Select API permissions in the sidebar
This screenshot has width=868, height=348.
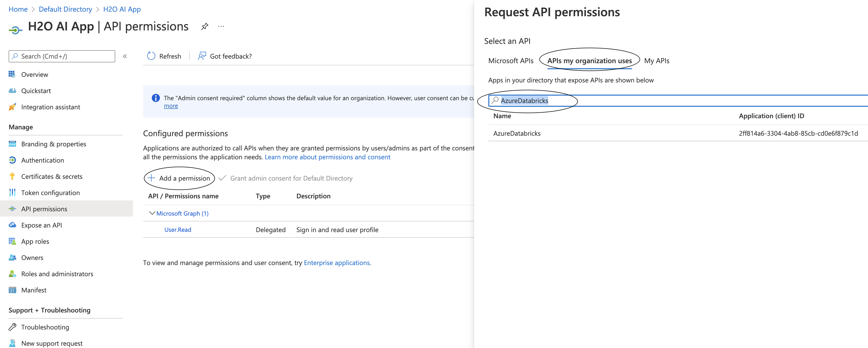tap(44, 209)
